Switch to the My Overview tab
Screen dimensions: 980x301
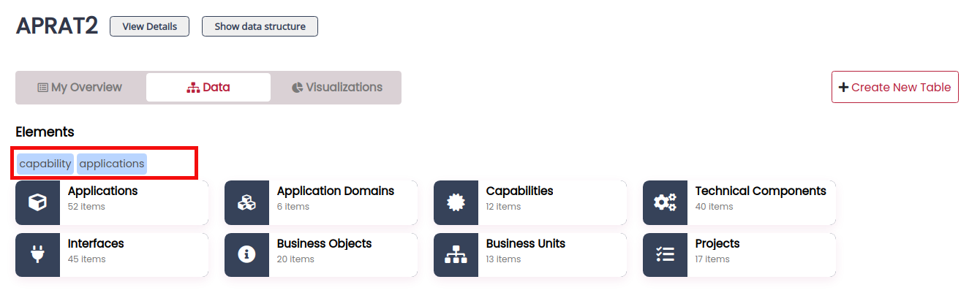coord(80,88)
